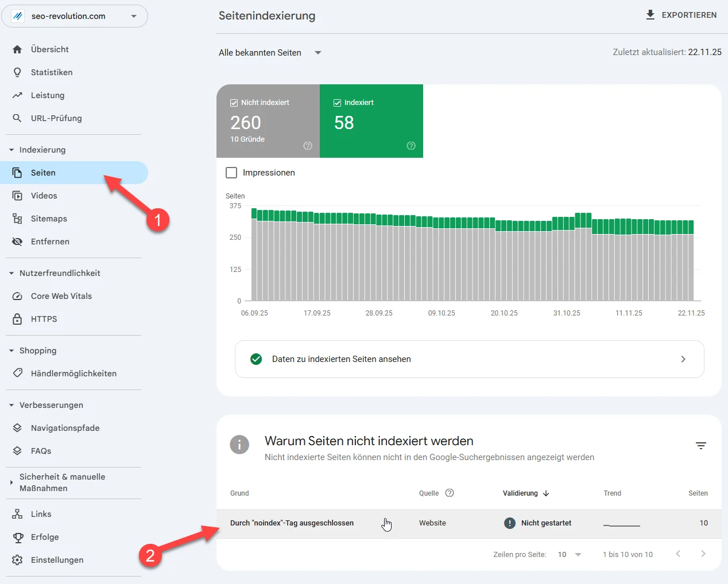Click the Validierung sort arrow icon
The image size is (728, 584).
point(546,493)
